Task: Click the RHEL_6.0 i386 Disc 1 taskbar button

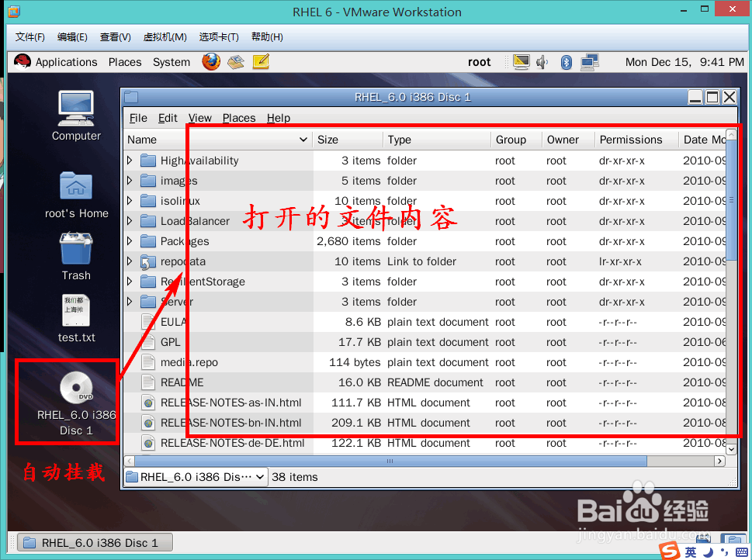Action: (x=95, y=543)
